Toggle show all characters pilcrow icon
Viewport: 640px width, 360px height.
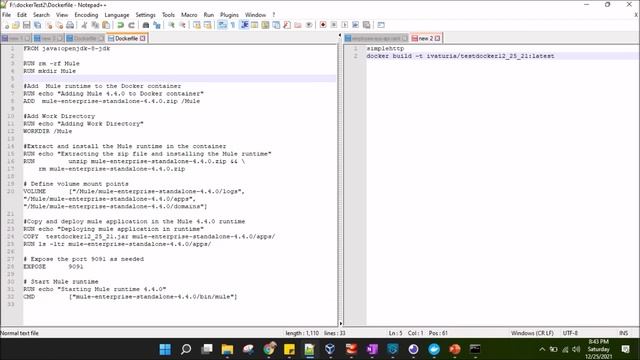coord(233,25)
